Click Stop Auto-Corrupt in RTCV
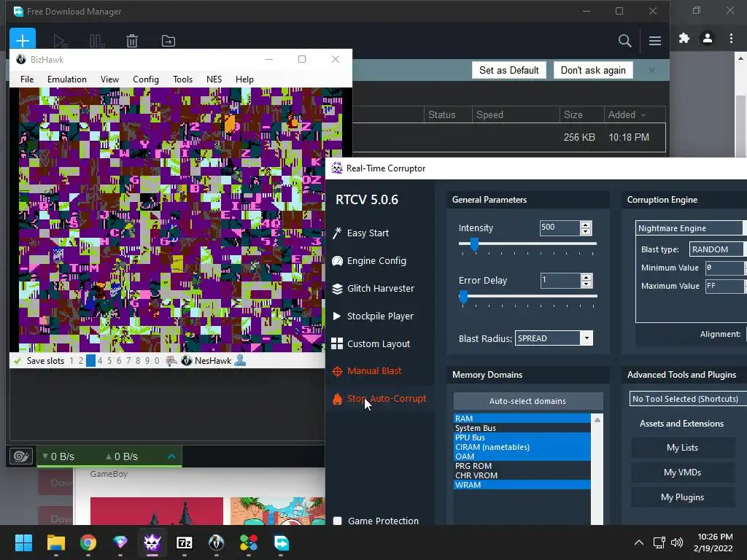This screenshot has height=560, width=747. (x=379, y=399)
